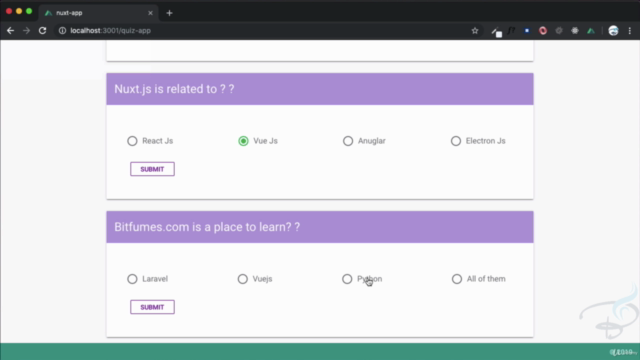Image resolution: width=640 pixels, height=360 pixels.
Task: Open the Chrome three-dot menu
Action: [630, 31]
